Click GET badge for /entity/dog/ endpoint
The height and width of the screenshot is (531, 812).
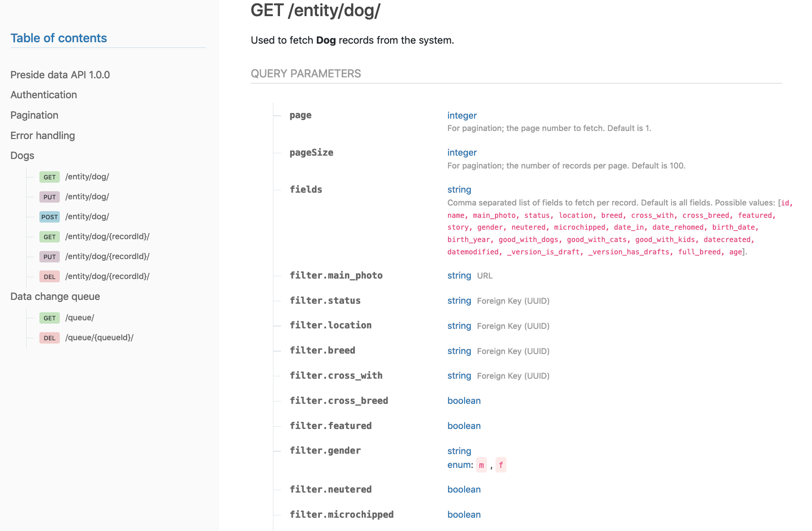pyautogui.click(x=49, y=177)
